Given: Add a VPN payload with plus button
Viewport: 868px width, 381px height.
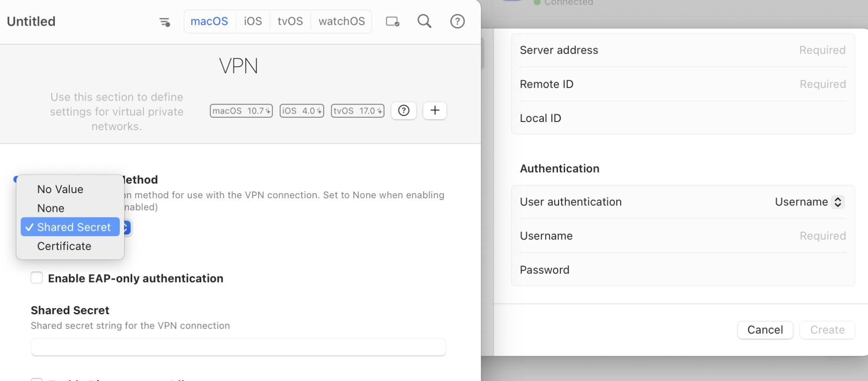Looking at the screenshot, I should click(434, 111).
